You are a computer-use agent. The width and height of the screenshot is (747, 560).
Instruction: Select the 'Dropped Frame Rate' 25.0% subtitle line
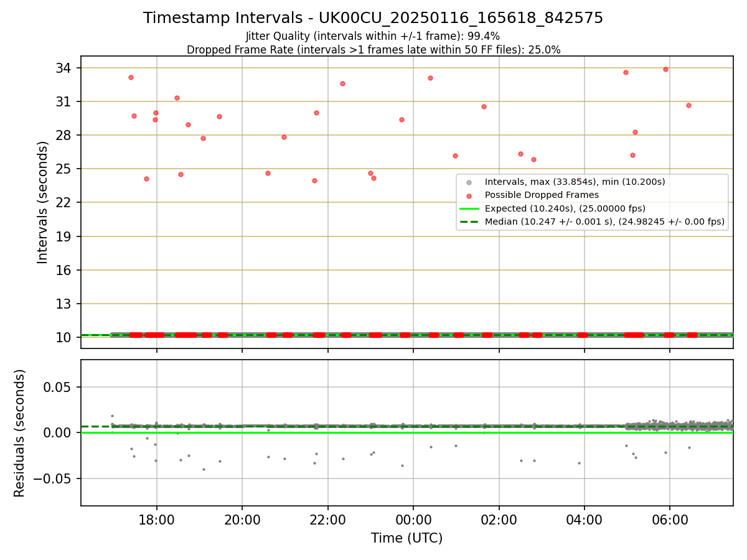pos(374,50)
